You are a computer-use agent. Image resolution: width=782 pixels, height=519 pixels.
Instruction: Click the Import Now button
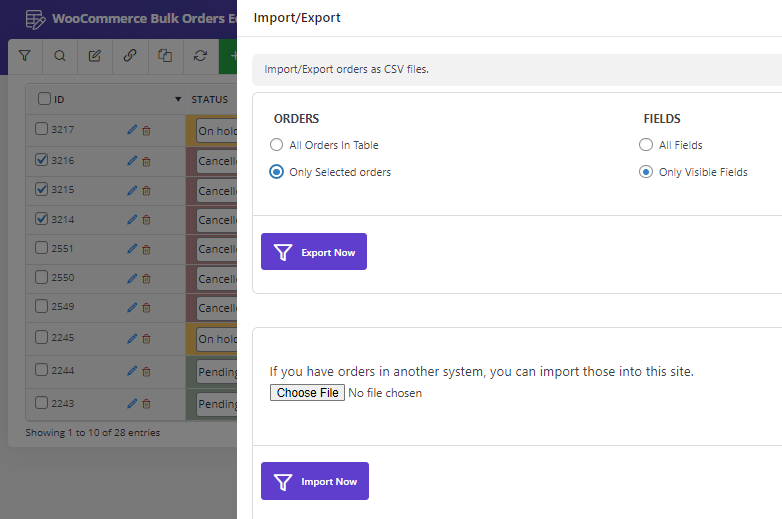315,481
